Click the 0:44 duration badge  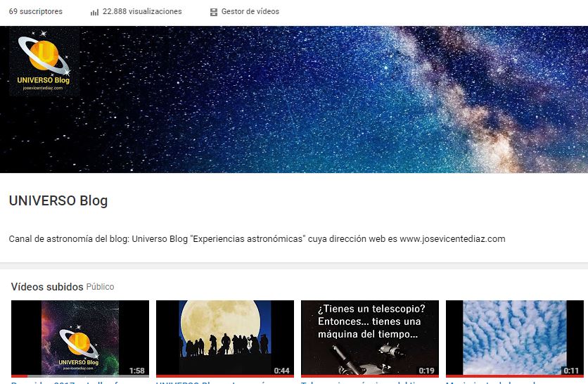[281, 371]
